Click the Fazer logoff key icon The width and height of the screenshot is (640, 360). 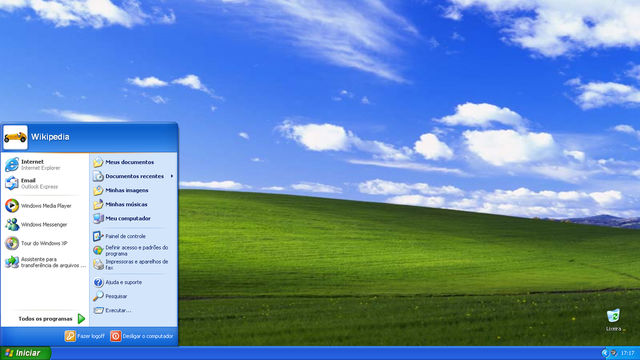[70, 336]
